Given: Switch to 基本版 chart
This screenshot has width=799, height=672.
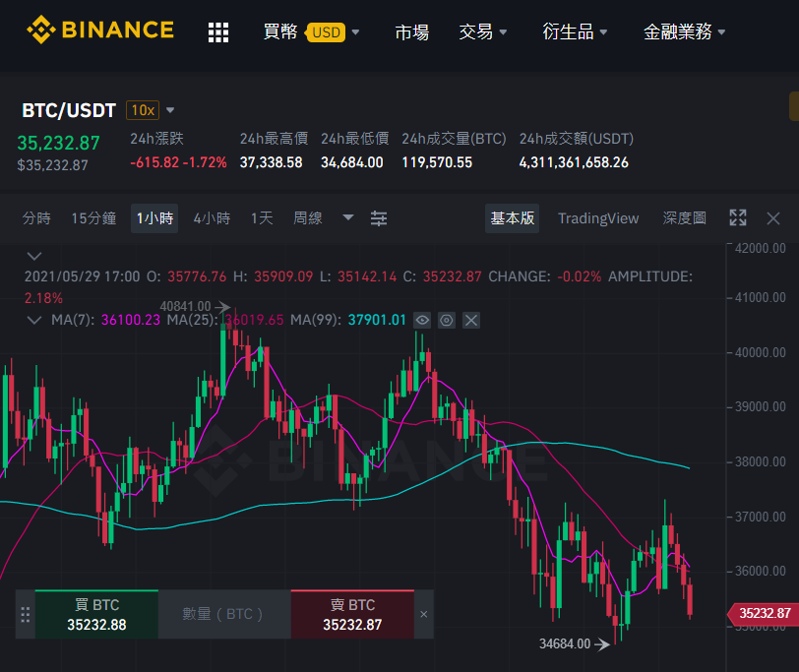Looking at the screenshot, I should 512,218.
